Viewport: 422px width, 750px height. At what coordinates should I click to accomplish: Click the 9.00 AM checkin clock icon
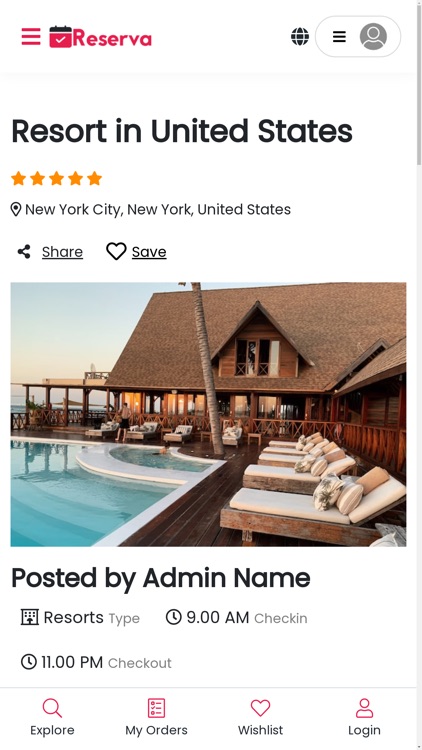point(174,617)
